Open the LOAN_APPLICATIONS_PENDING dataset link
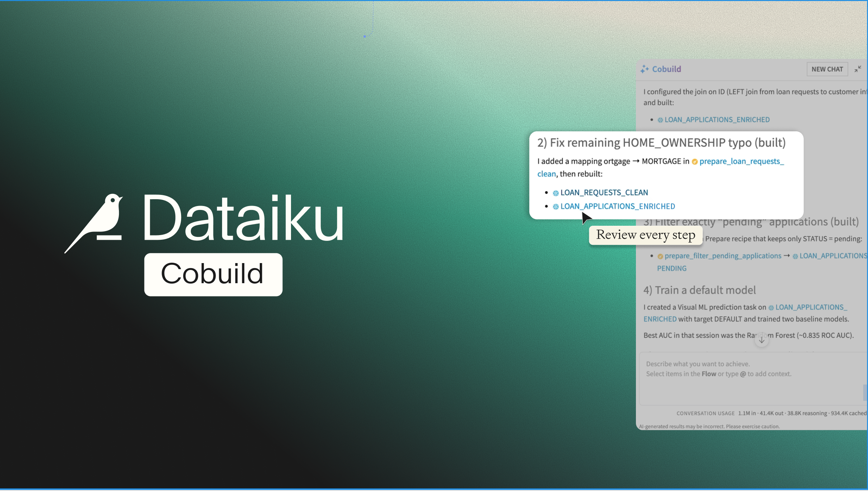Screen dimensions: 868x491 (762, 262)
